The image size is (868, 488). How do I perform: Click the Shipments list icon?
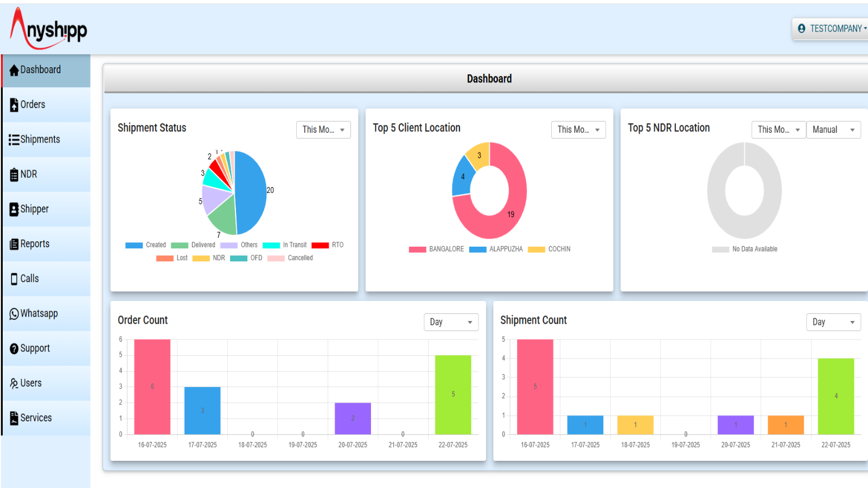click(14, 140)
